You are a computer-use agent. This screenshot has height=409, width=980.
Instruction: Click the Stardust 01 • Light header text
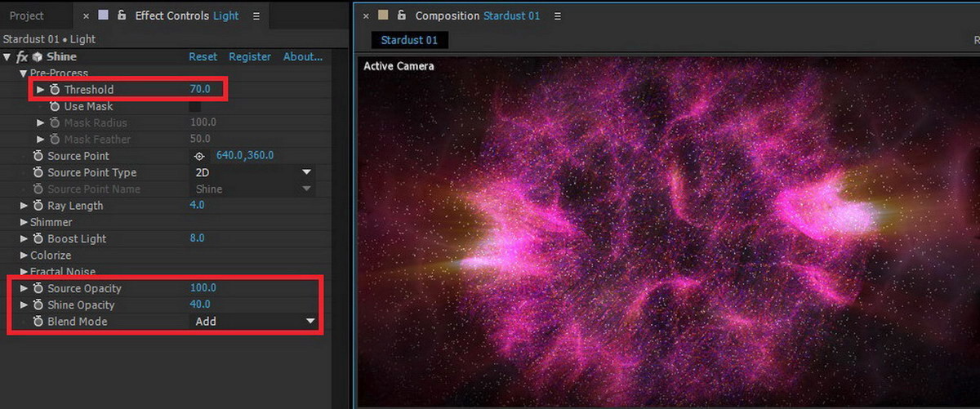pos(49,39)
